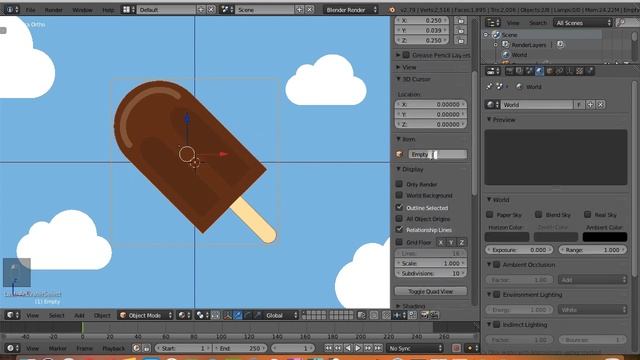
Task: Click the OpenGL render animation icon
Action: pos(434,315)
